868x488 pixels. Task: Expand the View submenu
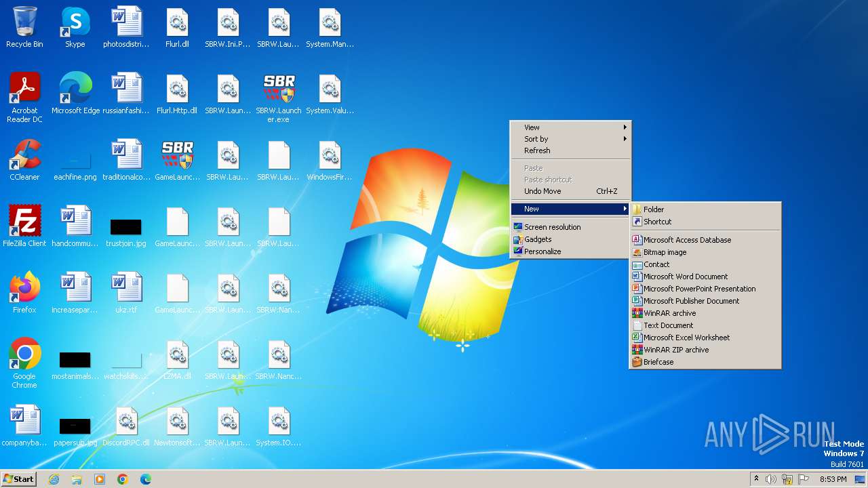pos(570,127)
